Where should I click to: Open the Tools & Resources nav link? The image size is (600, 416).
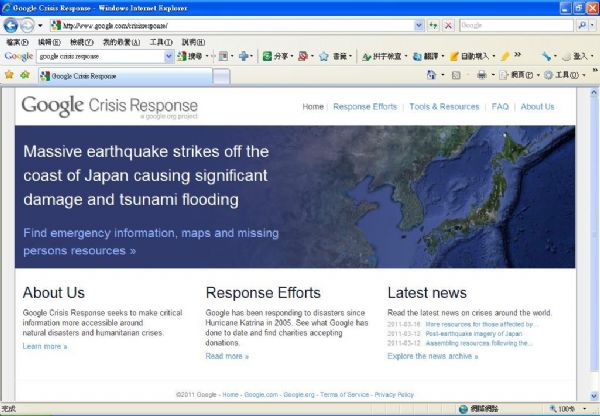pyautogui.click(x=444, y=107)
